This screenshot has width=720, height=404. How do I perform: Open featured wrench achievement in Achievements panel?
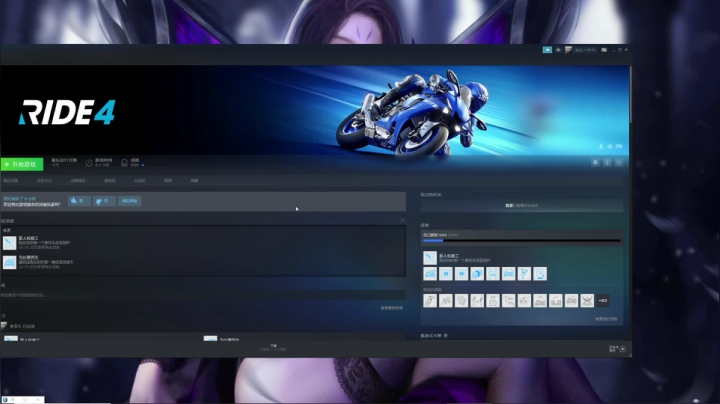(x=430, y=258)
